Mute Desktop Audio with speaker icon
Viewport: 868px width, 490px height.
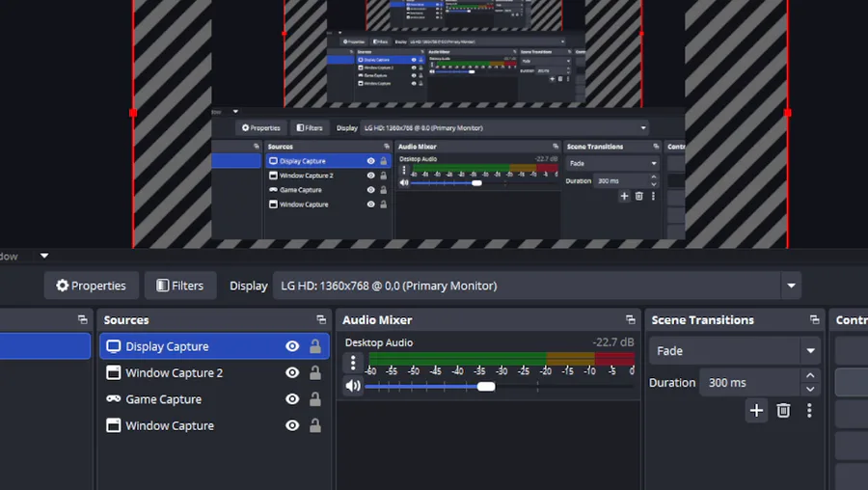(353, 386)
